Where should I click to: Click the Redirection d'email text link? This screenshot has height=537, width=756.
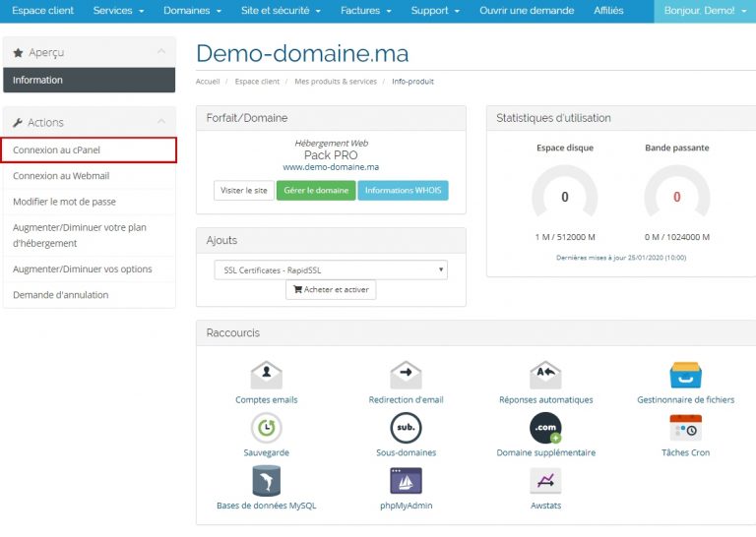pos(406,399)
